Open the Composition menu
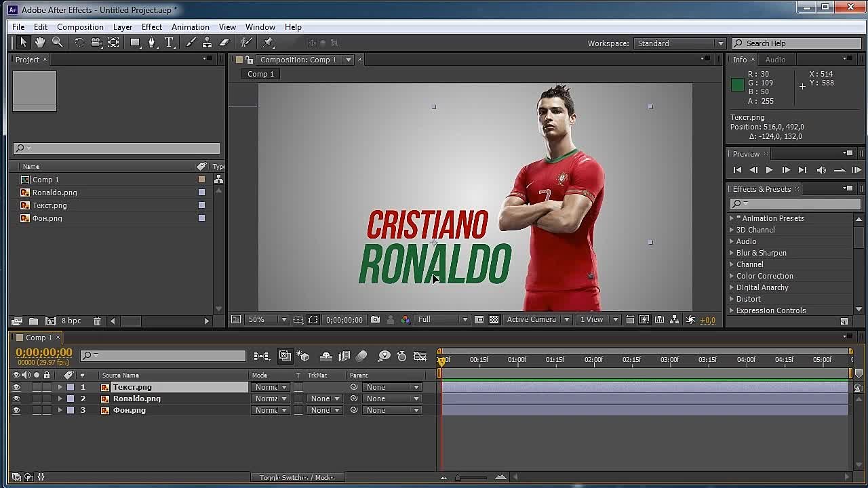The width and height of the screenshot is (868, 488). (80, 27)
